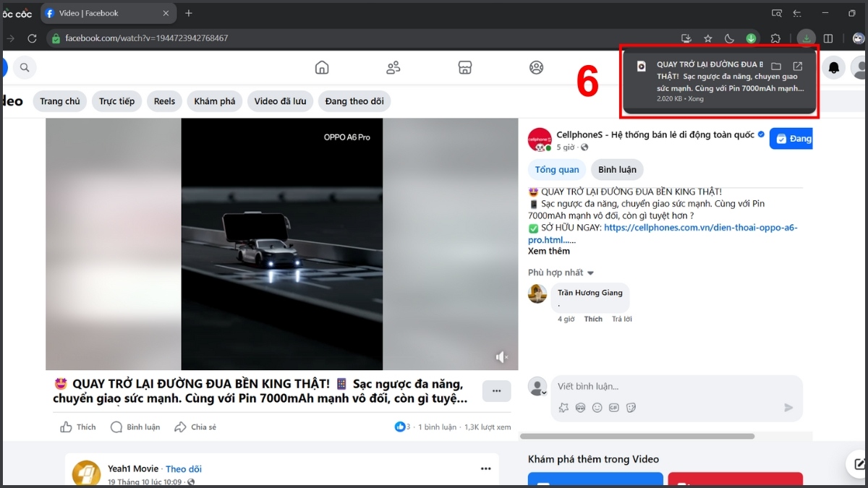The width and height of the screenshot is (868, 488).
Task: Insert an emoji using the smiley icon
Action: [x=597, y=407]
